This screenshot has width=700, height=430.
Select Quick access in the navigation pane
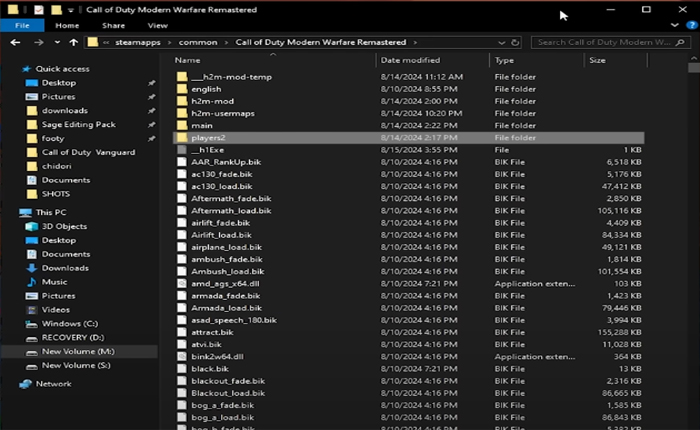tap(62, 69)
